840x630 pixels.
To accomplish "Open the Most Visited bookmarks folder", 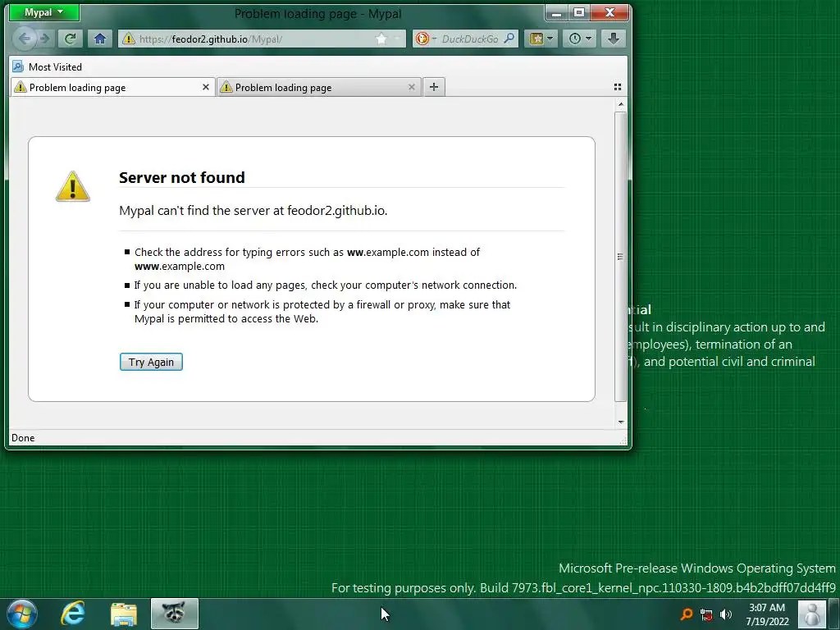I will [47, 67].
